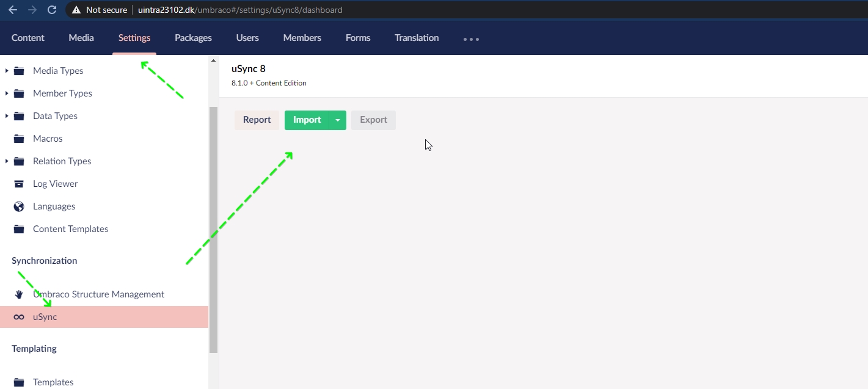Open the Translation section
The width and height of the screenshot is (868, 389).
click(417, 38)
